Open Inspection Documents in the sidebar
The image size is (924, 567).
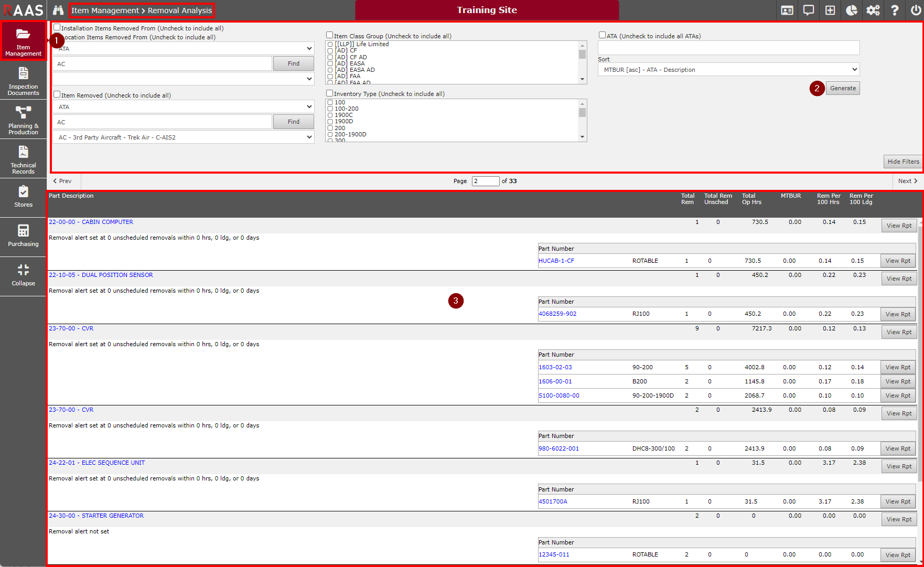click(x=23, y=80)
